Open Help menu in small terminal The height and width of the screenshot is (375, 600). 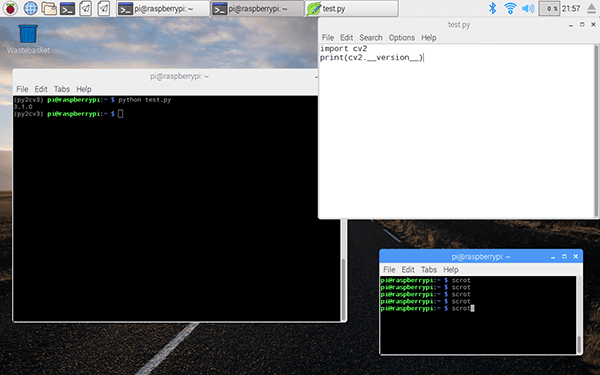click(451, 269)
